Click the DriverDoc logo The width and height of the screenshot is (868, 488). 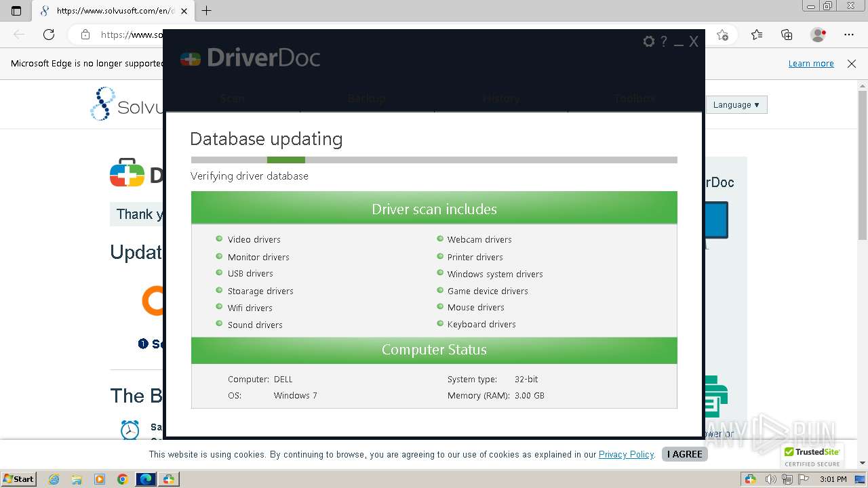[x=250, y=58]
